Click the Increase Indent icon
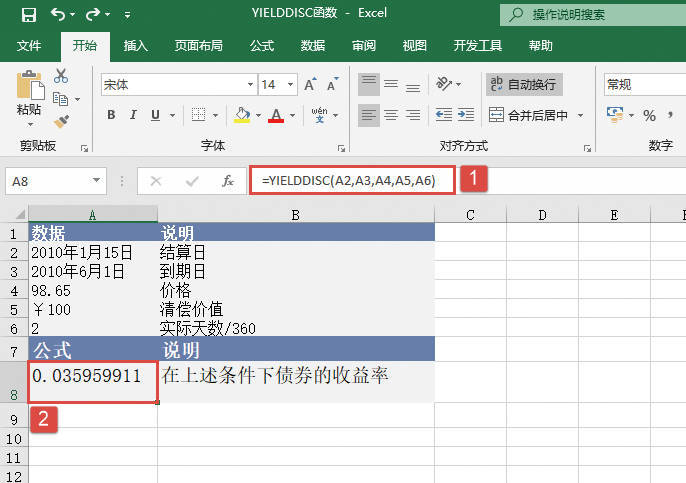 coord(466,116)
